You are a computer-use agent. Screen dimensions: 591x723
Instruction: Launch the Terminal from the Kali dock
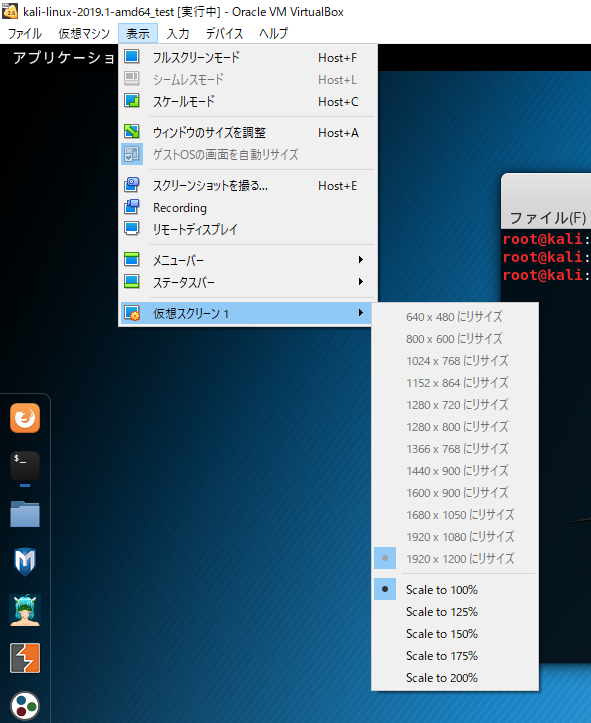25,466
